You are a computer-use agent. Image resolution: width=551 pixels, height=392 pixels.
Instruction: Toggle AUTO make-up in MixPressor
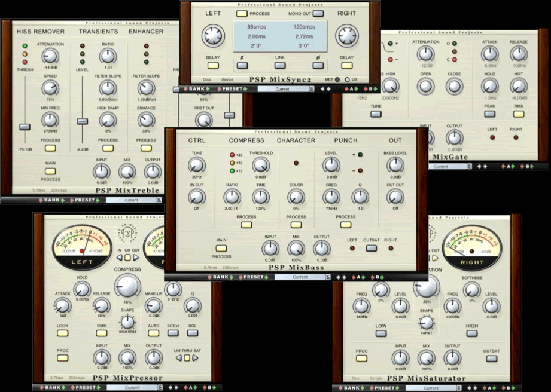(154, 333)
